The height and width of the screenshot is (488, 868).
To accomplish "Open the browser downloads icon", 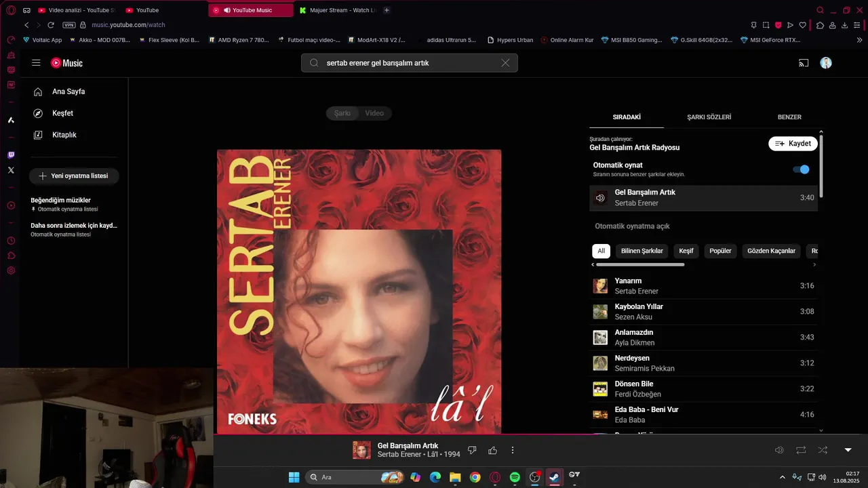I will tap(844, 25).
